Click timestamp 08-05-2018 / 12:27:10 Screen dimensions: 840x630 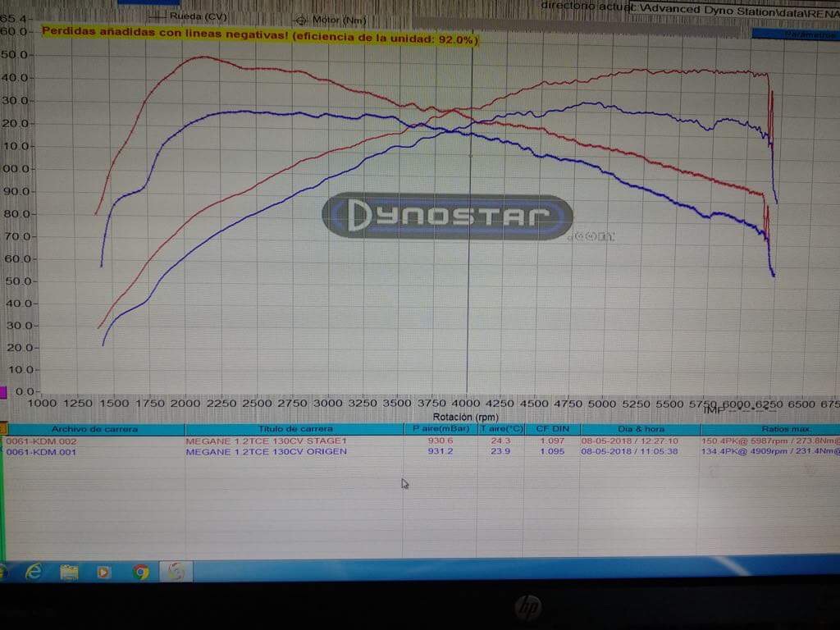pyautogui.click(x=629, y=441)
